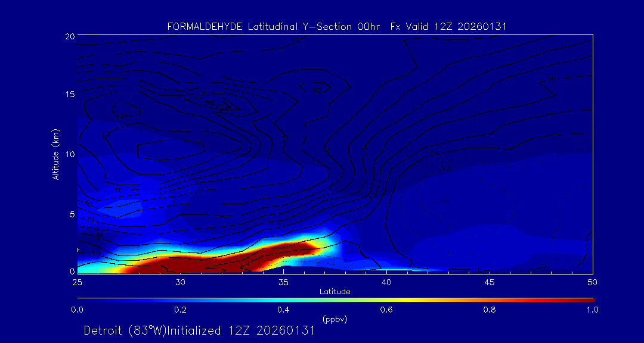
Task: Click color scale value 0.4
Action: (283, 310)
